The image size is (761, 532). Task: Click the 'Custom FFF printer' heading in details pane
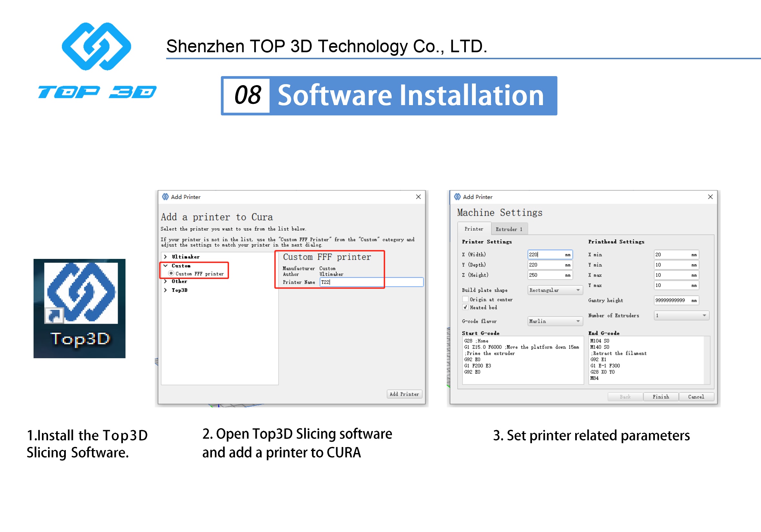[x=327, y=257]
